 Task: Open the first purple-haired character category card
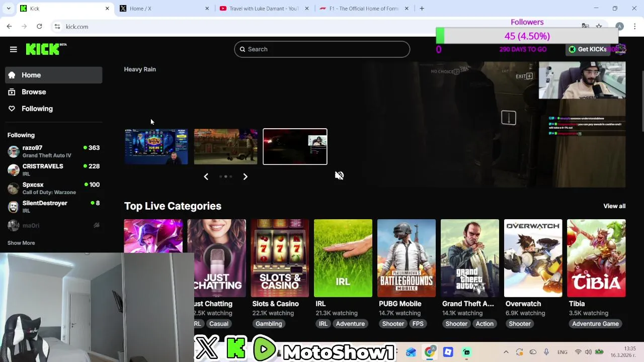(153, 236)
